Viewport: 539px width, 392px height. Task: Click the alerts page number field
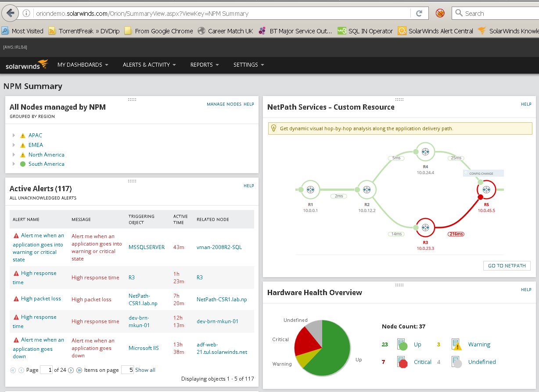46,370
